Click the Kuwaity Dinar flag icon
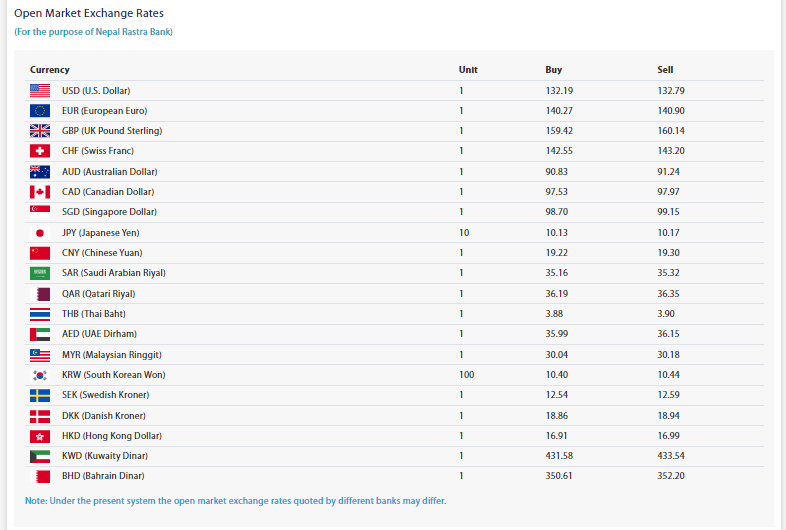Image resolution: width=786 pixels, height=530 pixels. click(x=40, y=456)
